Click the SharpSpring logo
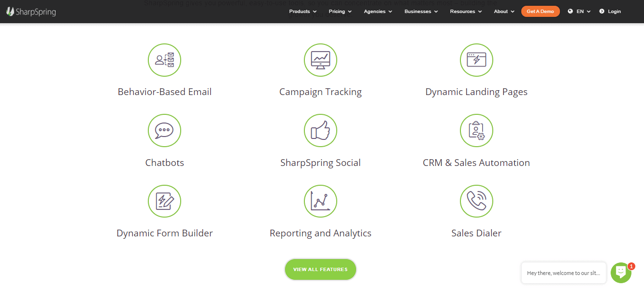 pyautogui.click(x=31, y=12)
